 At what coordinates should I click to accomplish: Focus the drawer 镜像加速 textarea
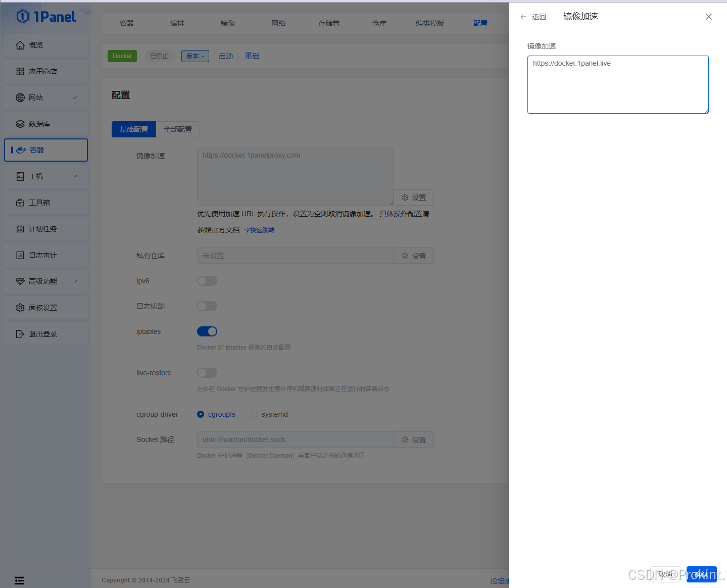click(x=618, y=84)
